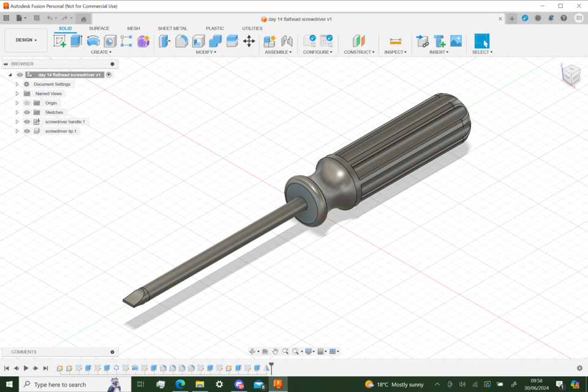588x392 pixels.
Task: Hide the screwdriver handle:1 component
Action: coord(26,121)
